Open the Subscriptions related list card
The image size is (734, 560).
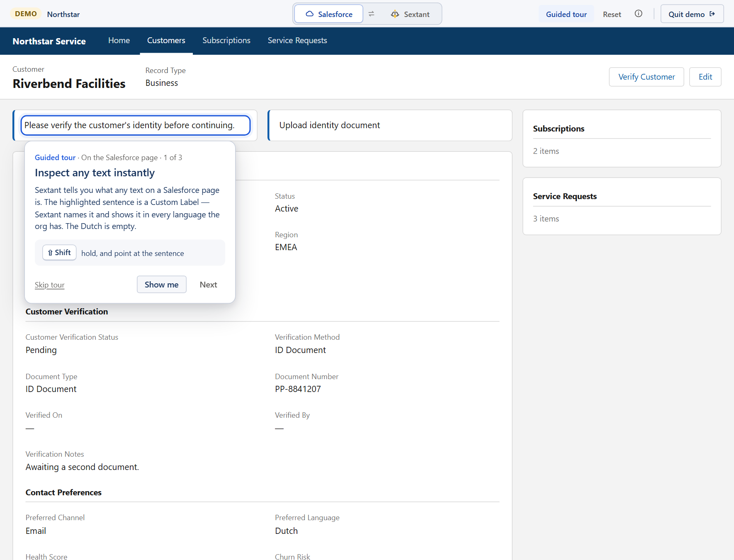622,139
